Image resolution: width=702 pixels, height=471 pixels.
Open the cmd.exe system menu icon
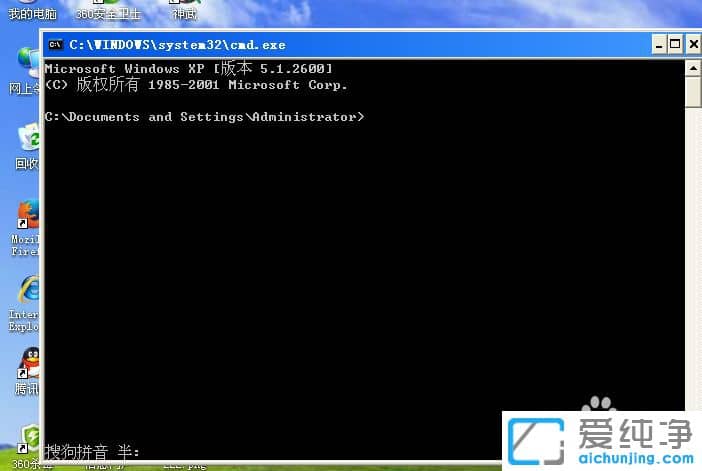tap(56, 45)
